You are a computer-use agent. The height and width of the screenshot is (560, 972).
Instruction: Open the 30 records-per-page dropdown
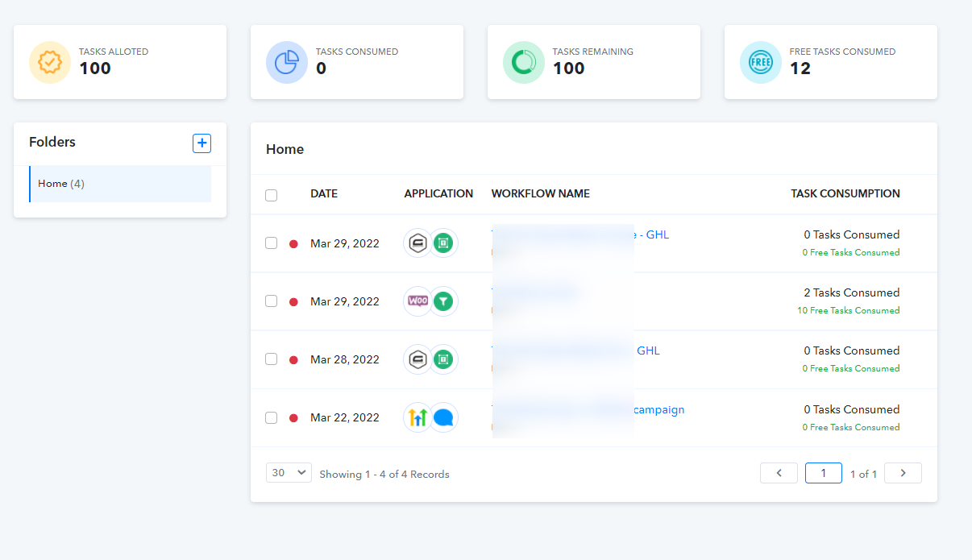click(289, 473)
